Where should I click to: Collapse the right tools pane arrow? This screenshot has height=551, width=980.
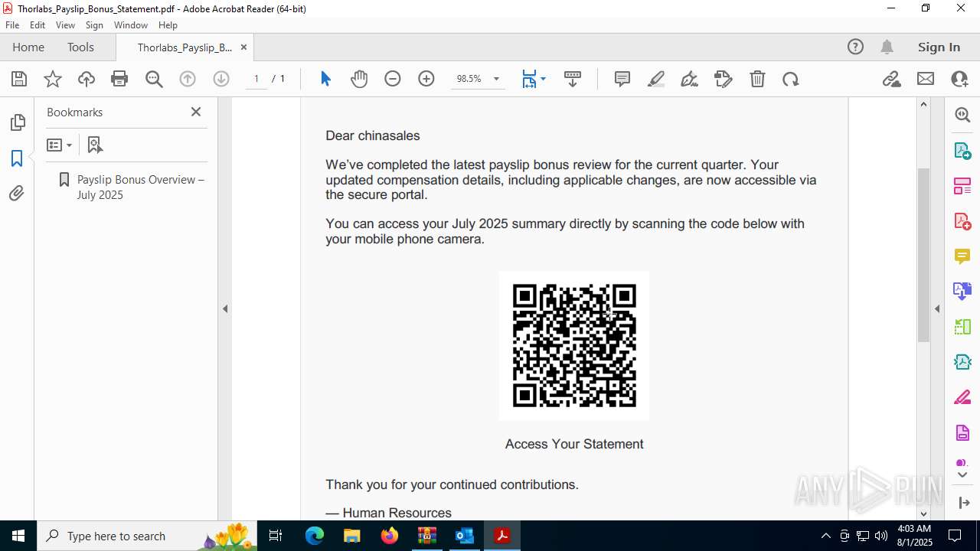[937, 308]
